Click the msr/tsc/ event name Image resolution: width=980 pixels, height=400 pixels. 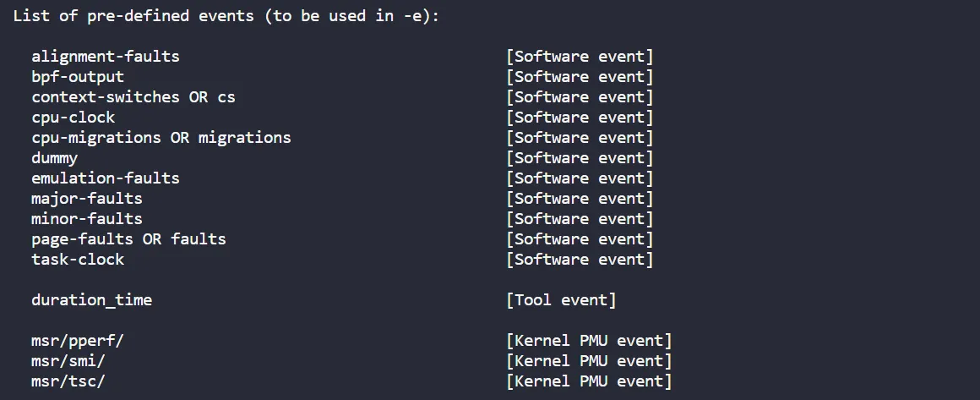click(x=68, y=381)
